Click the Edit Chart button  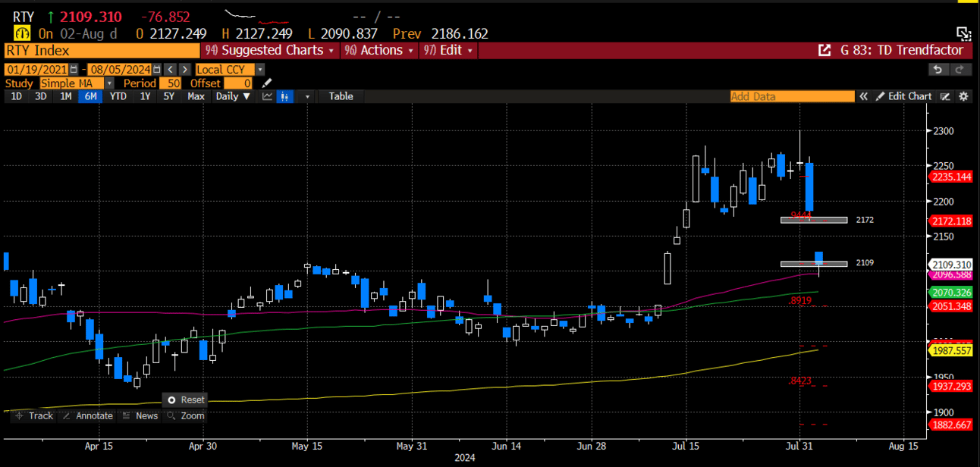[903, 96]
